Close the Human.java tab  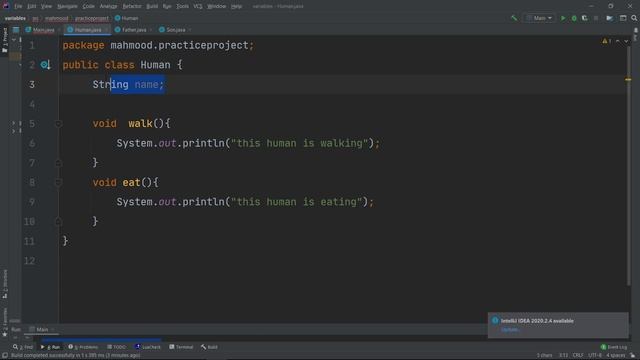107,30
